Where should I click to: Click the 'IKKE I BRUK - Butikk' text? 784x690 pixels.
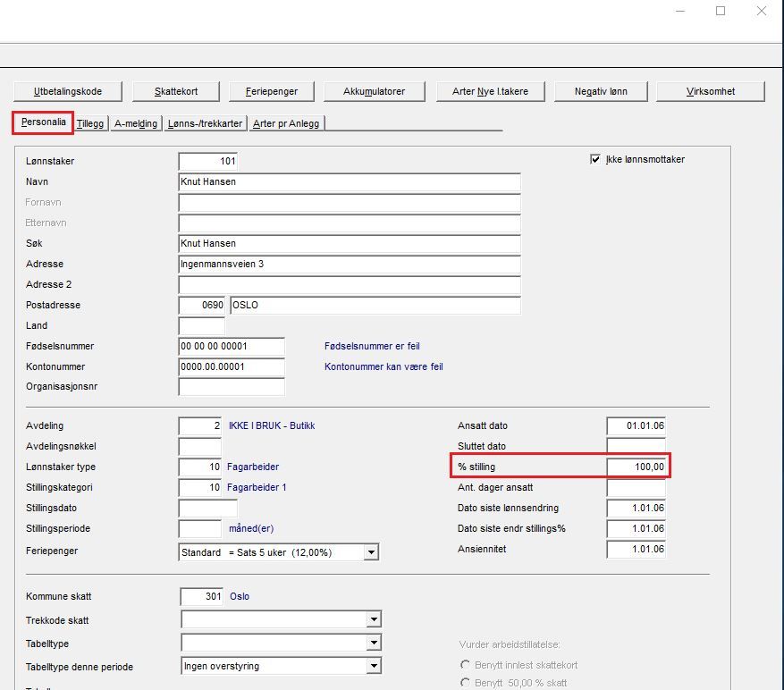tap(272, 426)
